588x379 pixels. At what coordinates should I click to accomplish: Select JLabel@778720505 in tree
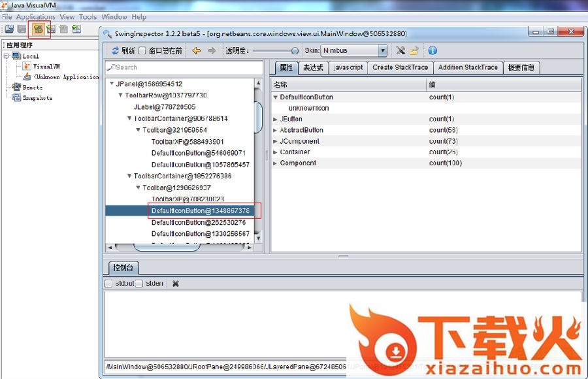click(x=165, y=107)
